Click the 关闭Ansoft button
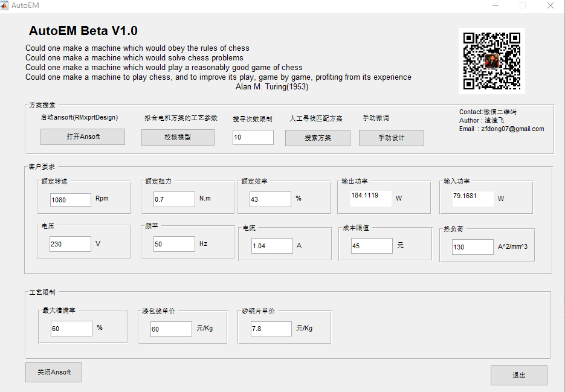 point(54,372)
